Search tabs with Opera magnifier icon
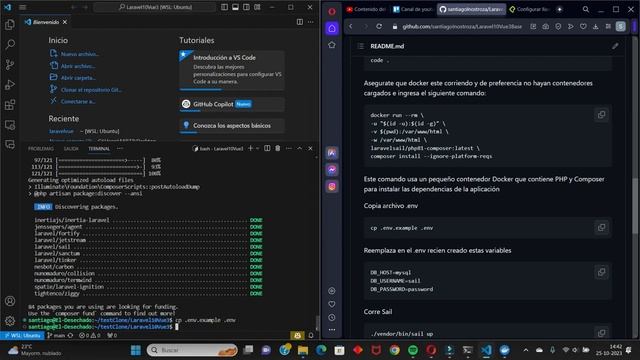This screenshot has width=640, height=360. point(586,9)
